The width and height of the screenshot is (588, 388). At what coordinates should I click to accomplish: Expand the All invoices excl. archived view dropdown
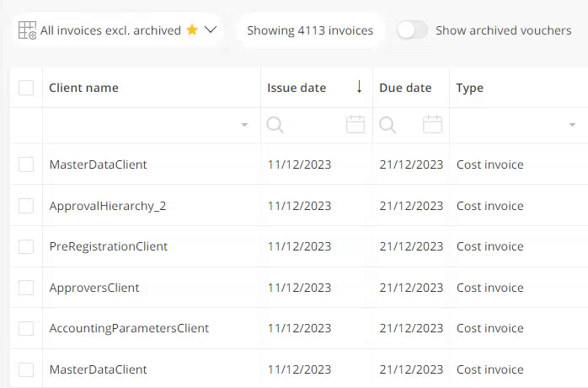click(211, 30)
